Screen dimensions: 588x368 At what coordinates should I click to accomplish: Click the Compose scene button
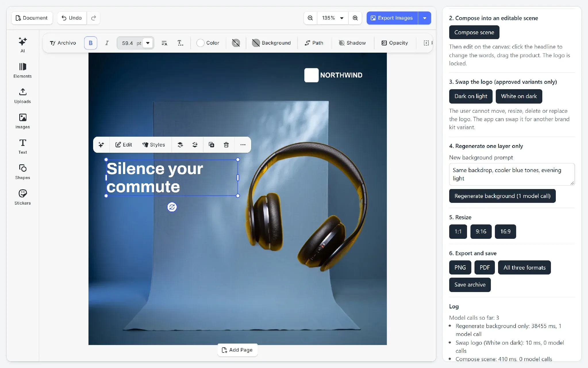[x=474, y=33]
